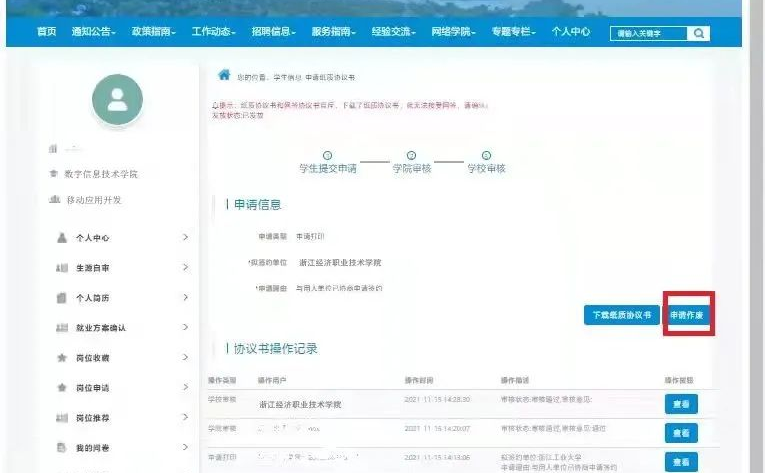Viewport: 765px width, 473px height.
Task: Click the 申请作废 button
Action: [x=687, y=315]
